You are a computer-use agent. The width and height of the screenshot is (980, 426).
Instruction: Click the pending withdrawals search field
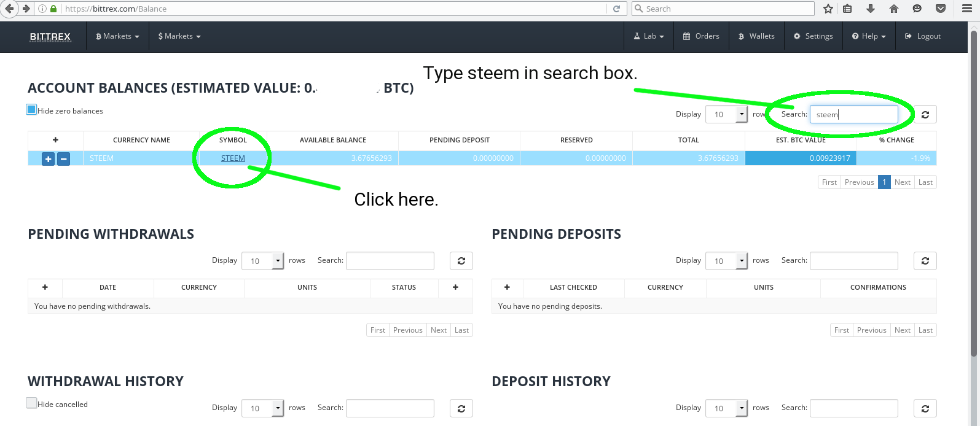[x=390, y=261]
